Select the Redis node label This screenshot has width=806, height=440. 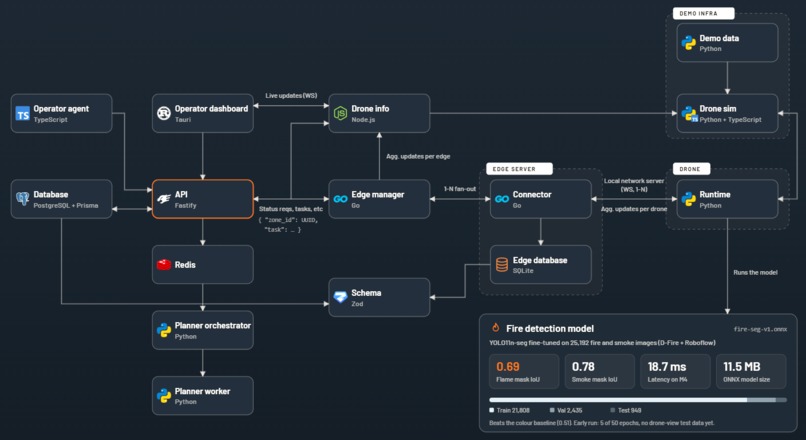pyautogui.click(x=185, y=265)
